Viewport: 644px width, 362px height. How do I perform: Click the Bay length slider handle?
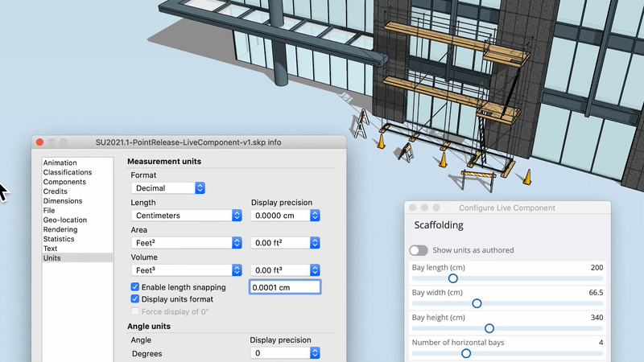[452, 278]
